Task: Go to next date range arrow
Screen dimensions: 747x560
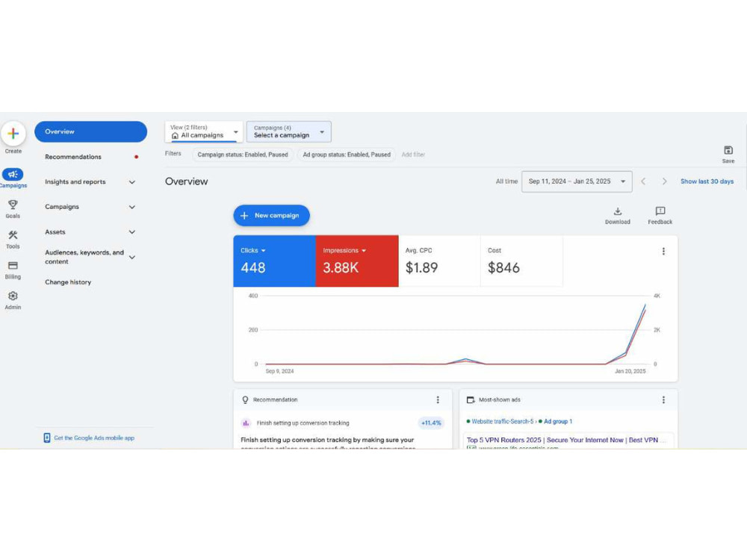Action: click(x=664, y=181)
